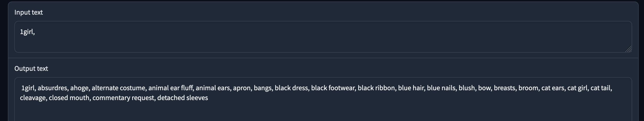Click the word "ahoge" in output text

click(79, 88)
